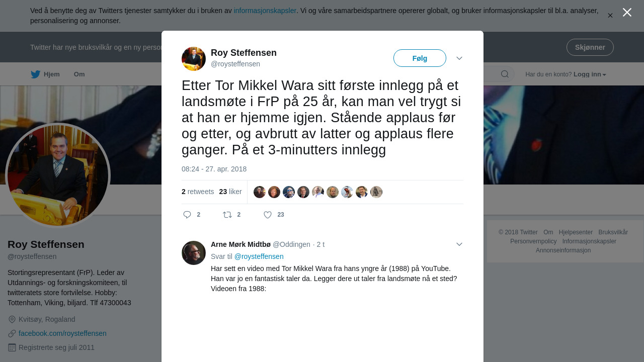
Task: Follow Roy Steffensen with Følg button
Action: 420,58
